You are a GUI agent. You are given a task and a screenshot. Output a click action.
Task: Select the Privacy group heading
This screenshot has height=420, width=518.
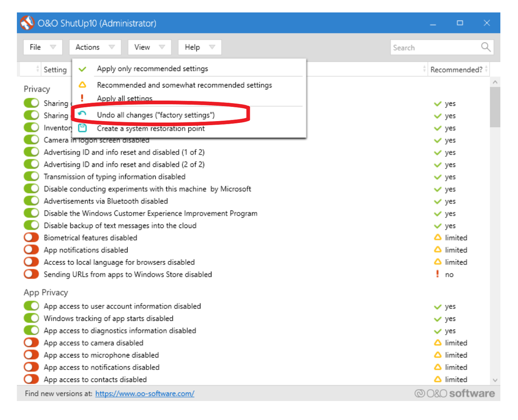(x=37, y=89)
